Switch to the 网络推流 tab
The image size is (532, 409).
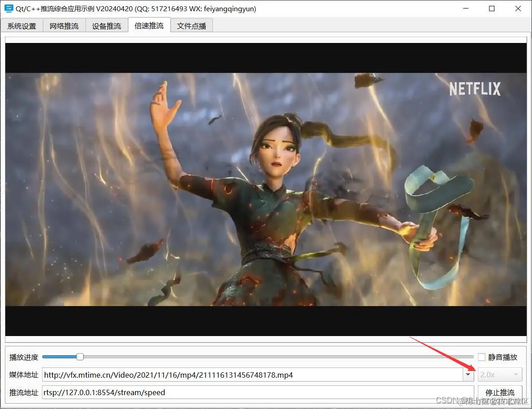(x=64, y=26)
